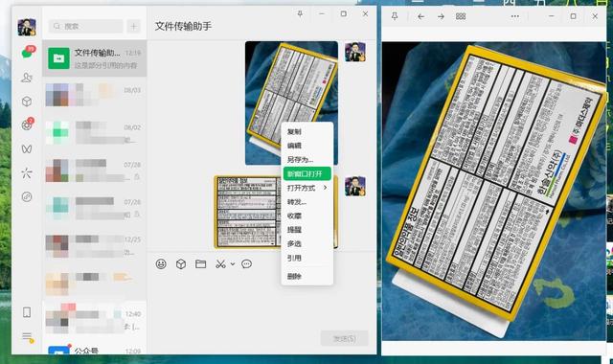Open the Favorites cube icon in sidebar

pyautogui.click(x=27, y=102)
